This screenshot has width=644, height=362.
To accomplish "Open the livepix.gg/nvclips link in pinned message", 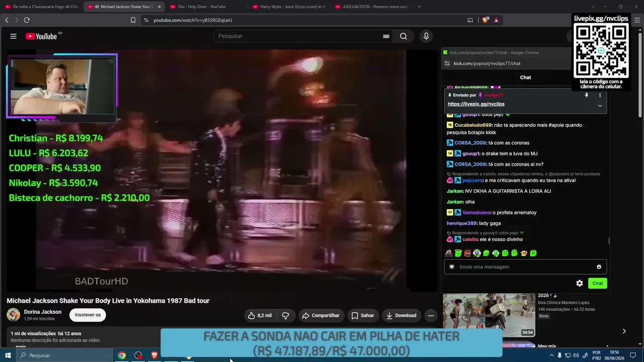I will click(x=476, y=104).
